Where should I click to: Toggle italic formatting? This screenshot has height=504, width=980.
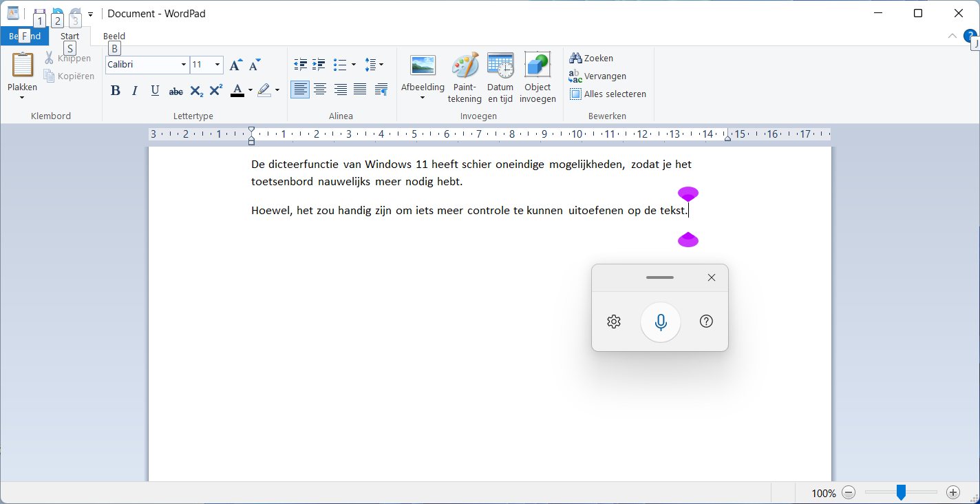[135, 90]
